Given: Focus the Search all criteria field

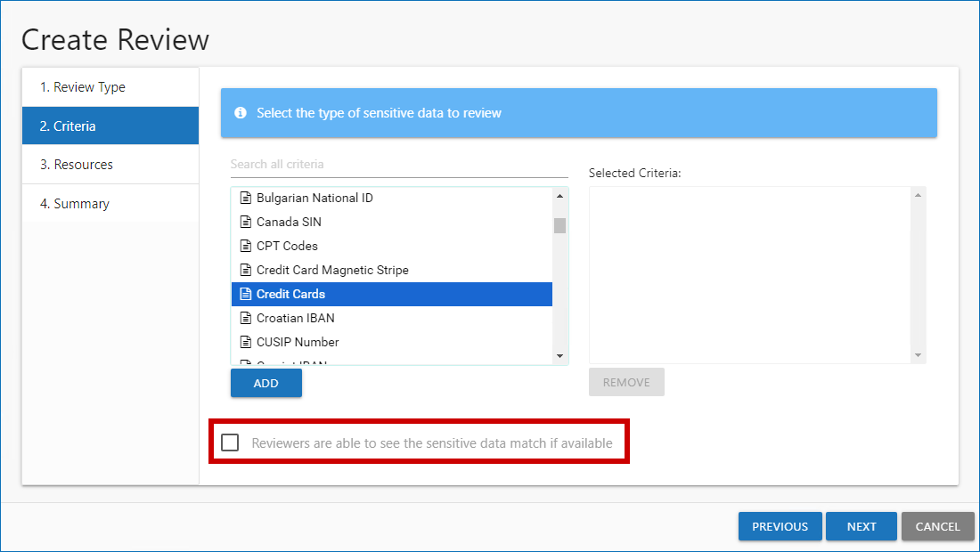Looking at the screenshot, I should (x=398, y=165).
